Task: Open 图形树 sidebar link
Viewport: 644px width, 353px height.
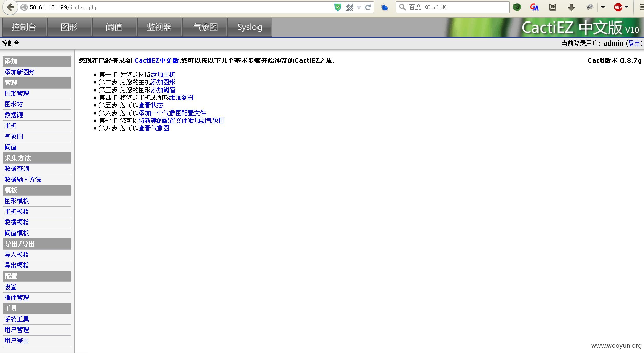Action: point(14,104)
